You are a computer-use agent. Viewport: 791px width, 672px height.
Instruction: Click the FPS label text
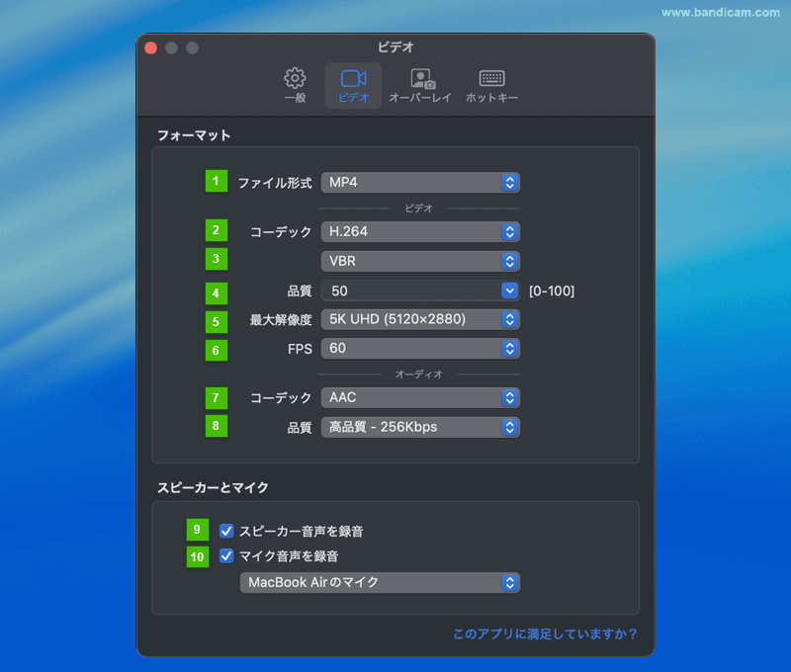pyautogui.click(x=300, y=349)
